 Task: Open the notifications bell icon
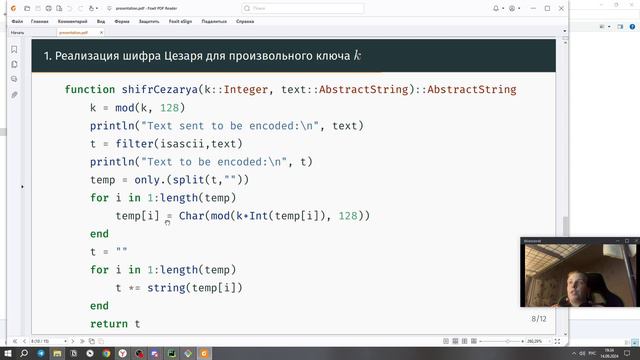496,8
